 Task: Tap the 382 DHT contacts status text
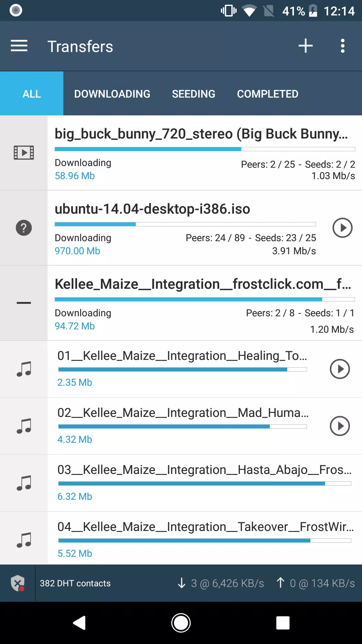click(x=75, y=583)
